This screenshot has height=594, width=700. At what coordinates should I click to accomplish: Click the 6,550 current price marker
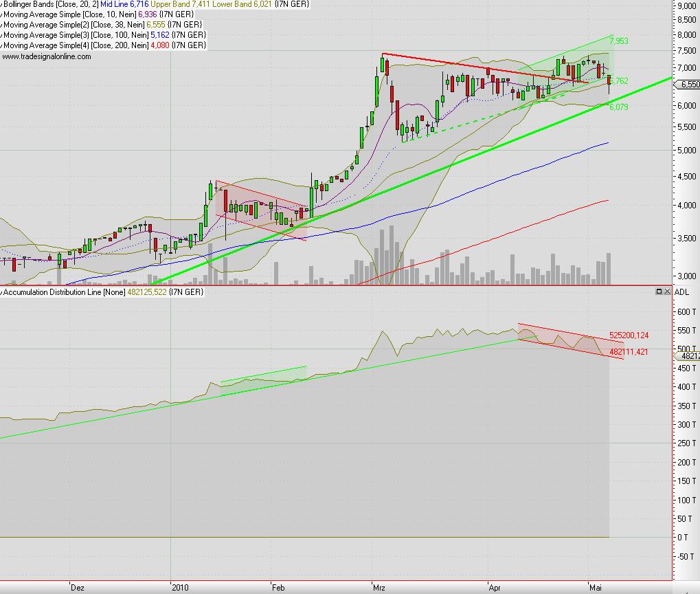pos(688,85)
